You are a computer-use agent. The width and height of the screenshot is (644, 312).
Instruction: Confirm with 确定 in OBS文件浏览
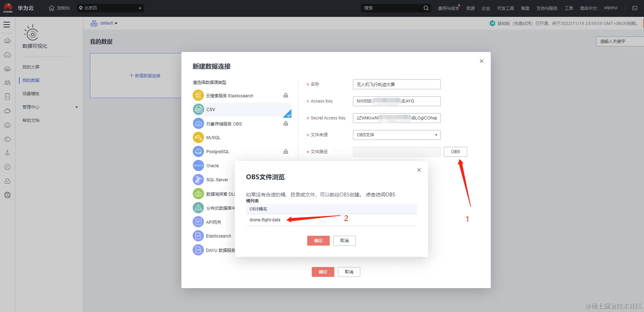point(318,241)
